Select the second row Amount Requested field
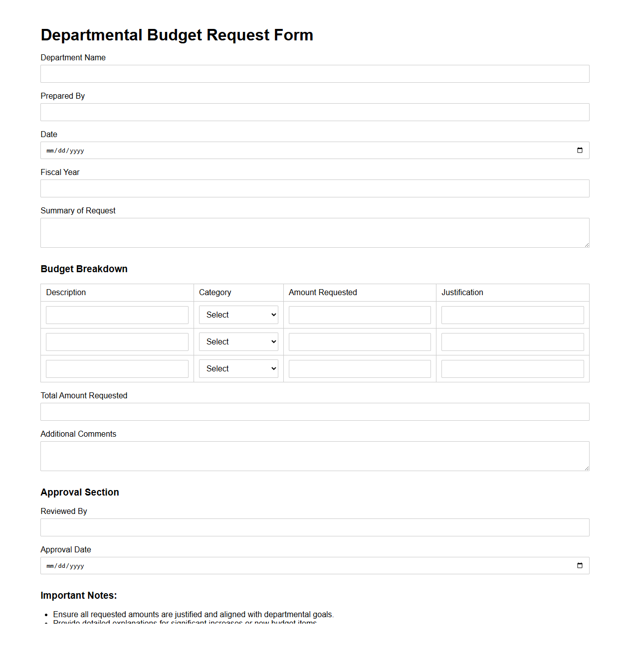The width and height of the screenshot is (630, 672). pos(360,342)
